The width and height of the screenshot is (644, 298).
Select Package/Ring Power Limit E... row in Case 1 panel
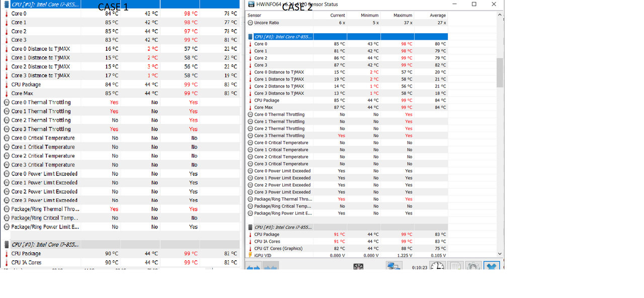point(120,227)
